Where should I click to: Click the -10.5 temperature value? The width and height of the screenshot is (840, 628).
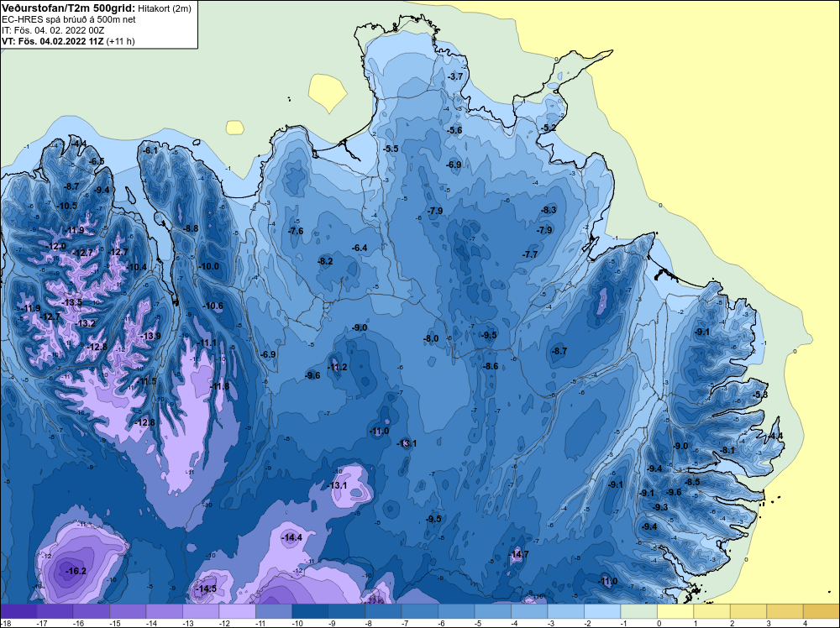click(67, 206)
